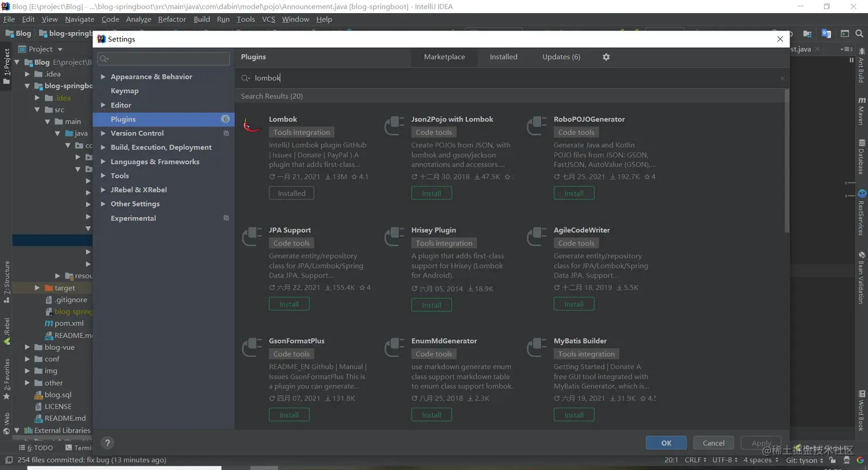The width and height of the screenshot is (868, 470).
Task: Click the inspector hat icon in status bar
Action: (x=847, y=460)
